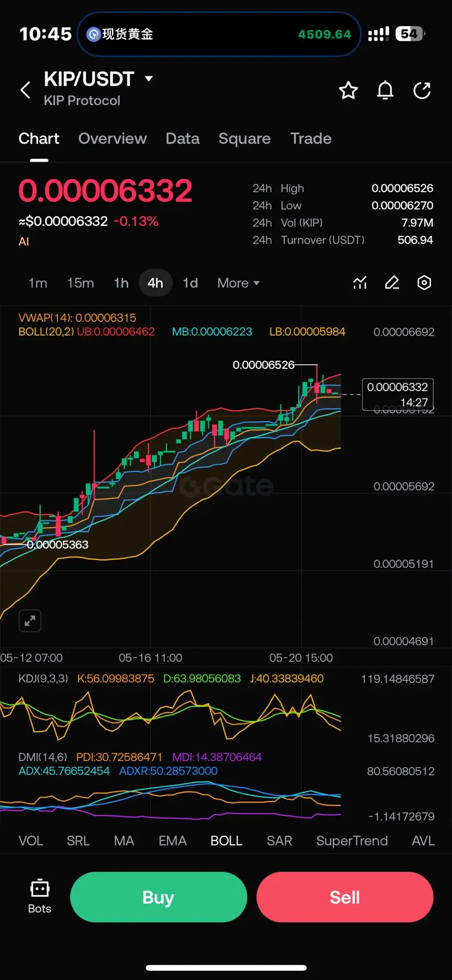The image size is (452, 980).
Task: Switch to the Chart tab
Action: point(39,139)
